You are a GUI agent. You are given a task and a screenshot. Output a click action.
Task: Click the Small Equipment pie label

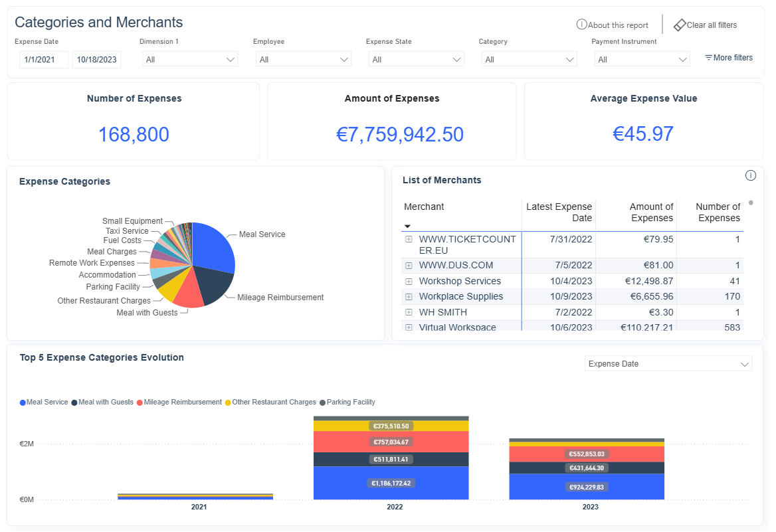132,221
